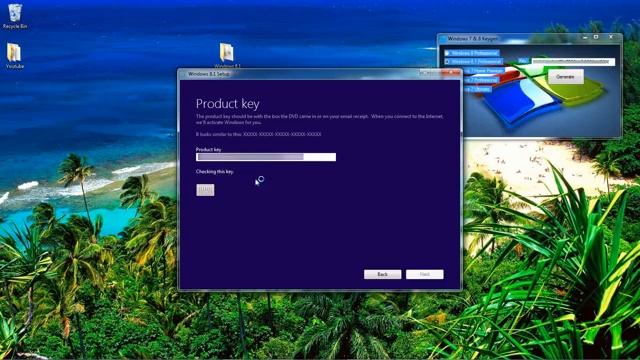Click the keygen window's title bar icon
The width and height of the screenshot is (640, 360).
[x=443, y=39]
